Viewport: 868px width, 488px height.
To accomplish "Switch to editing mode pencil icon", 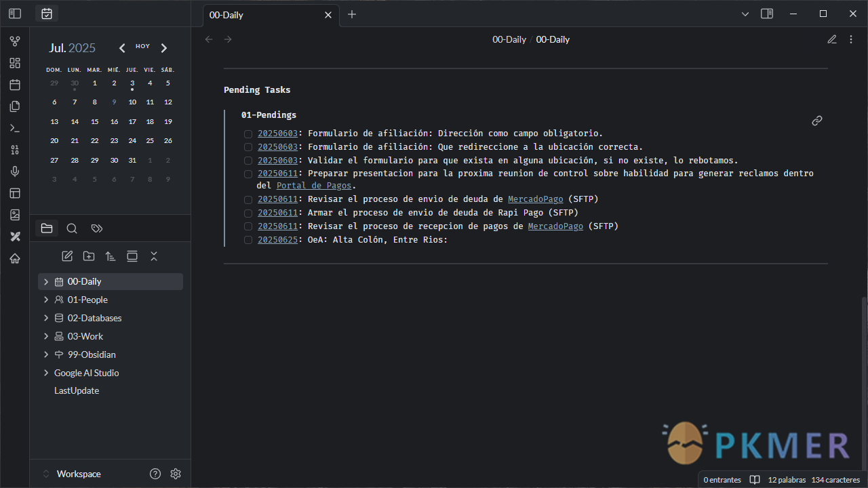I will 832,39.
